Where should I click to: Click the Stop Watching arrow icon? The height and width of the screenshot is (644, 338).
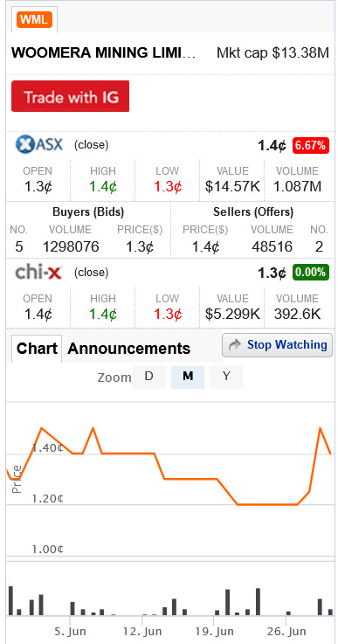(235, 345)
